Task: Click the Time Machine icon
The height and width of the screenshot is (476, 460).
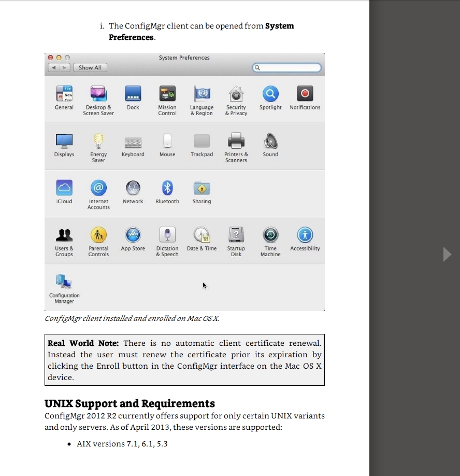Action: click(270, 235)
